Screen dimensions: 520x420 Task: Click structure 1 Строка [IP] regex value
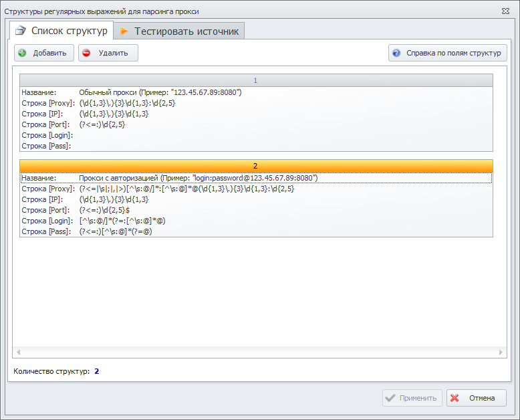point(114,114)
